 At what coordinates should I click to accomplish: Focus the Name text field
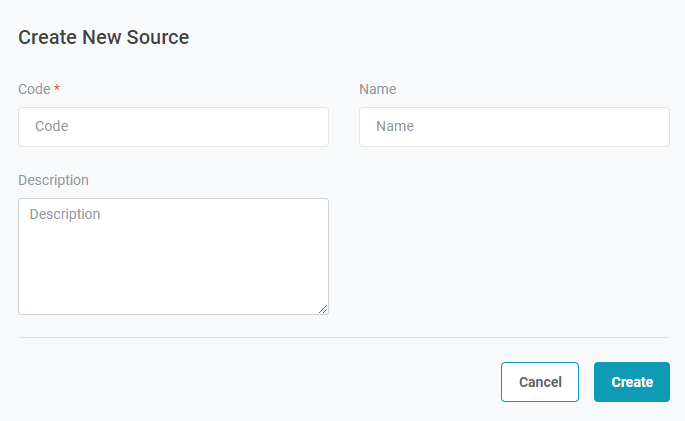coord(514,127)
